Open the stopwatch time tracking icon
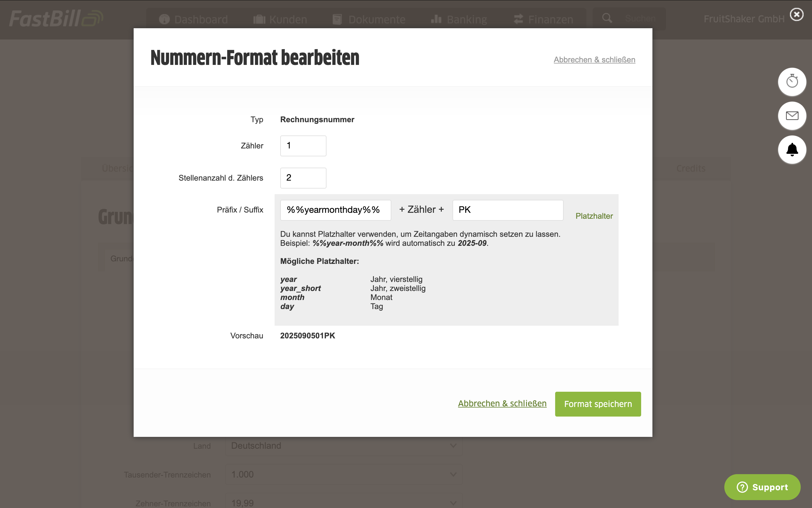 click(x=792, y=82)
